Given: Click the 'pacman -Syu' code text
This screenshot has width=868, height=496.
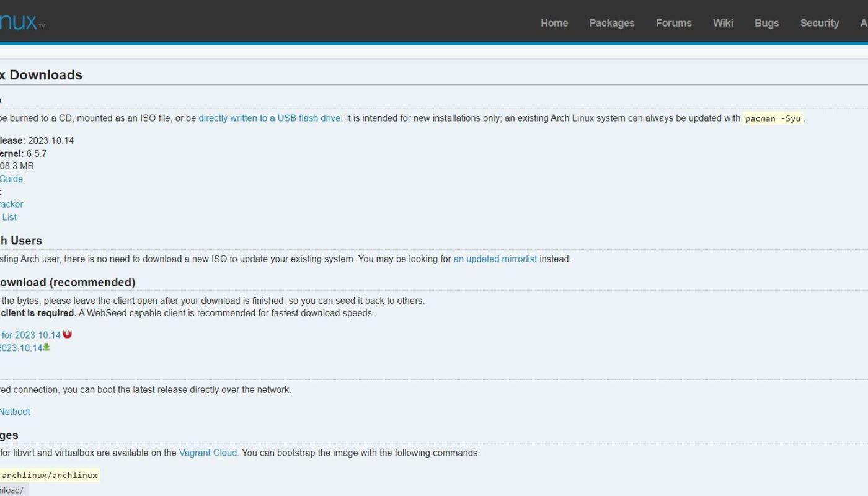Looking at the screenshot, I should pyautogui.click(x=773, y=118).
